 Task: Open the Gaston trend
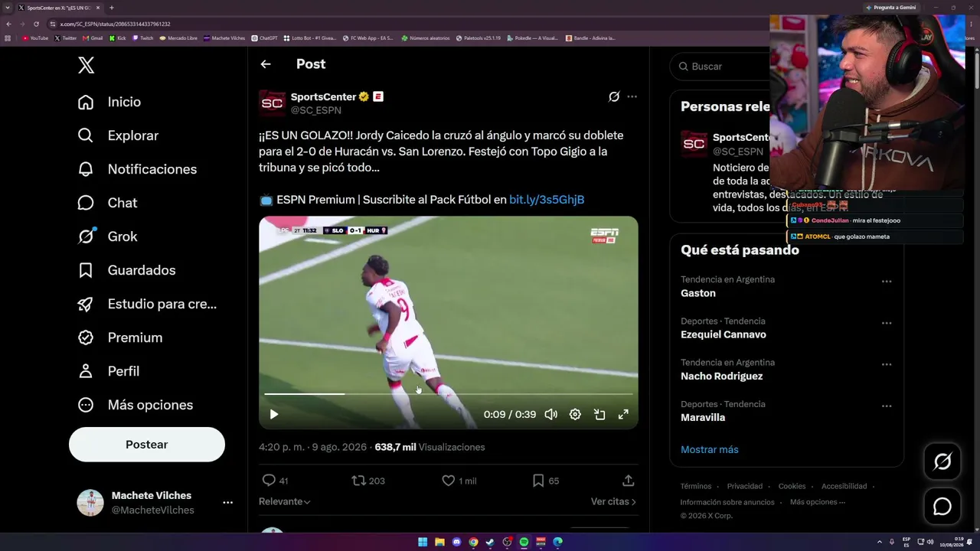tap(698, 293)
